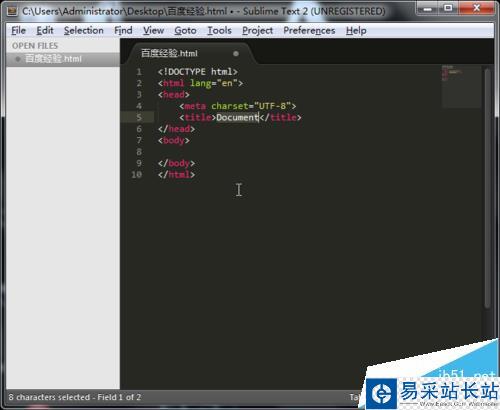Click line number 10 in the gutter
Image resolution: width=500 pixels, height=410 pixels.
tap(136, 174)
